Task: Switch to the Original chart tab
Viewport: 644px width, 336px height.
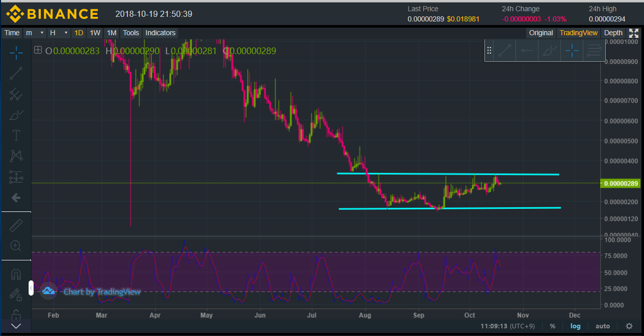Action: [x=540, y=33]
